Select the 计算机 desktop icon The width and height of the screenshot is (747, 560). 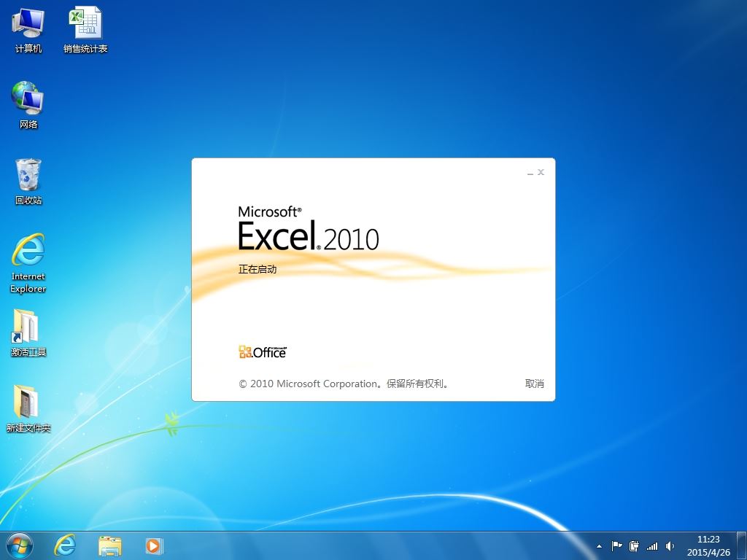tap(28, 30)
